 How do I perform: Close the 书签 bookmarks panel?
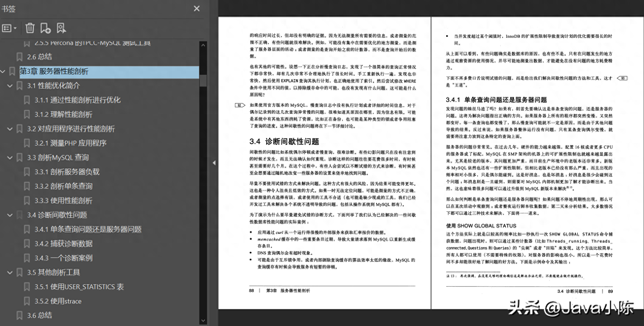[x=197, y=8]
